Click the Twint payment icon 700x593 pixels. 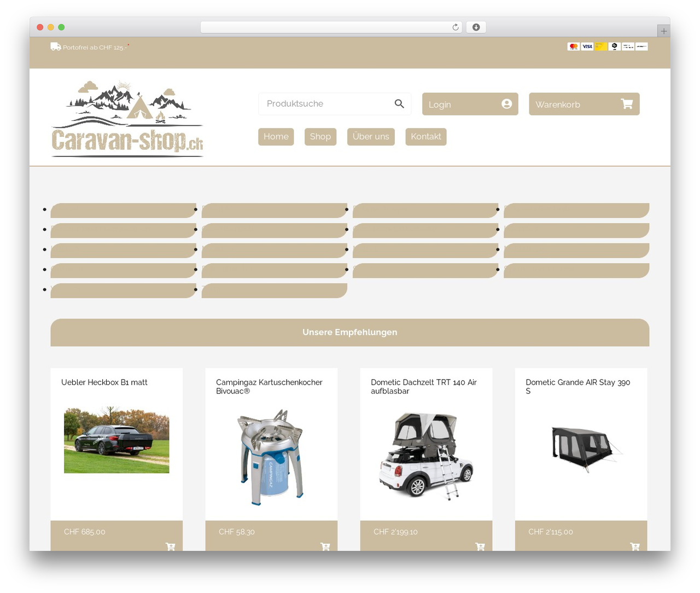[x=614, y=46]
